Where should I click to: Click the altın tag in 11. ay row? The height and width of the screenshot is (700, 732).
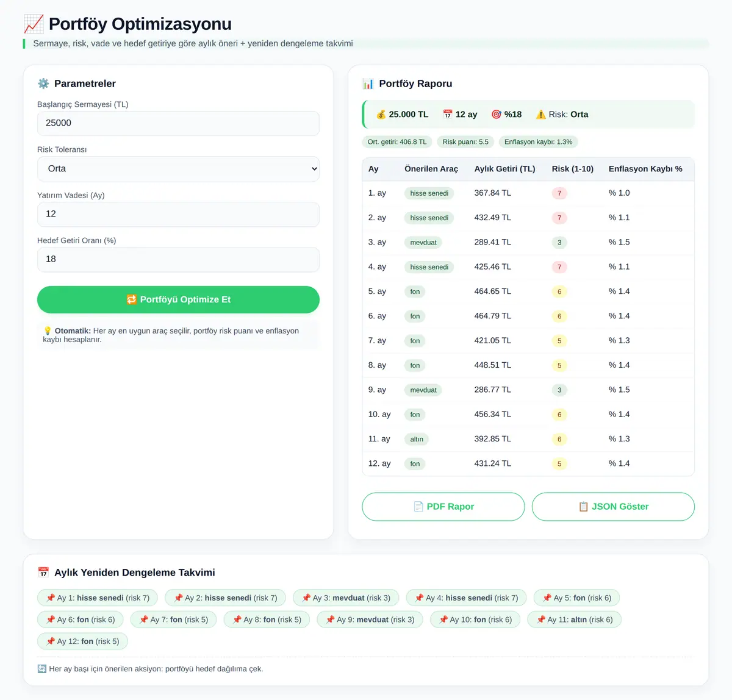417,439
